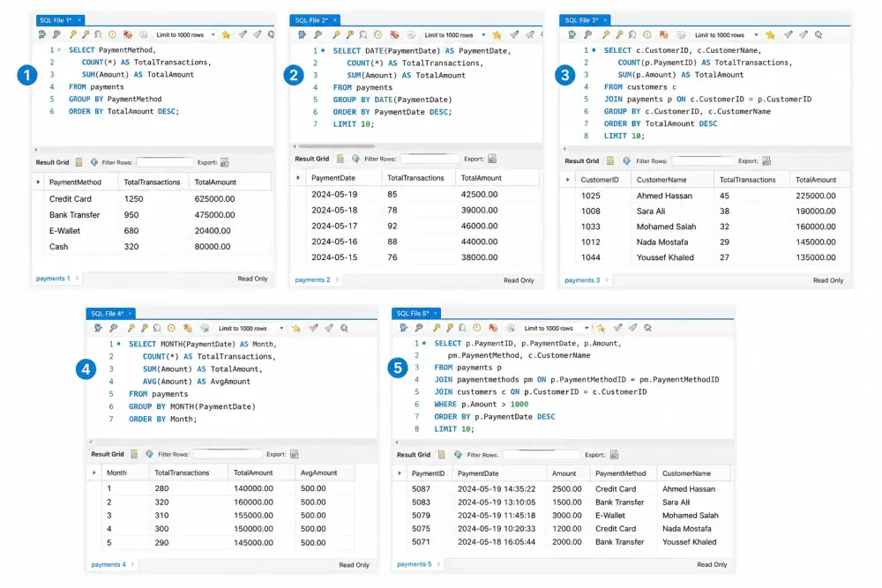Click the yellow clock stop icon in SQL File 3
882x588 pixels.
point(647,35)
